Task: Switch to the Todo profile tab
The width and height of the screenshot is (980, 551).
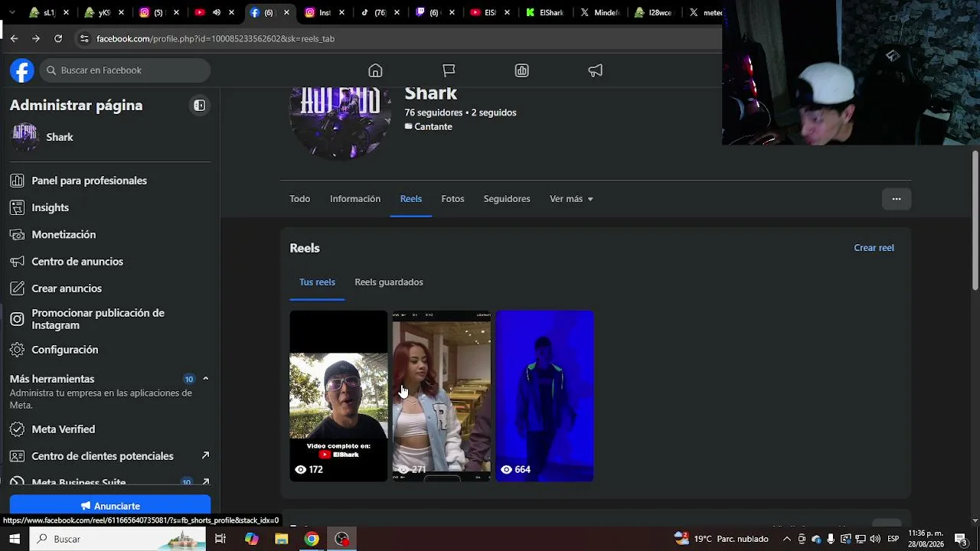Action: (299, 199)
